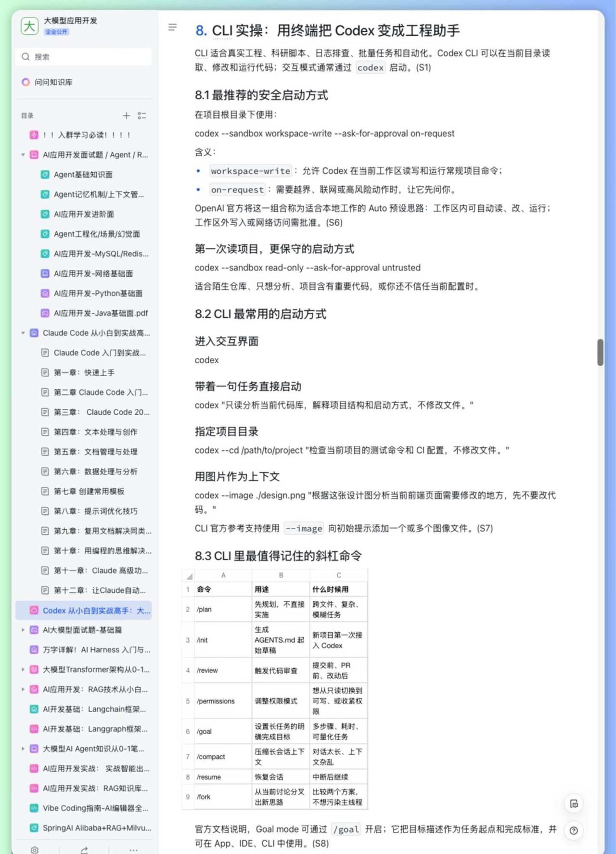Click the icon beside Vibe Coding指南
The image size is (616, 854).
(34, 808)
